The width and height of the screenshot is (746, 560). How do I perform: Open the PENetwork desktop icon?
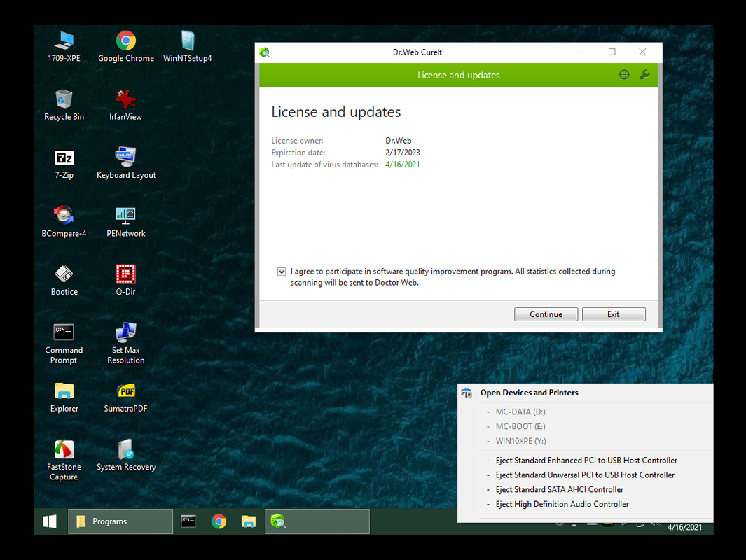click(x=125, y=222)
